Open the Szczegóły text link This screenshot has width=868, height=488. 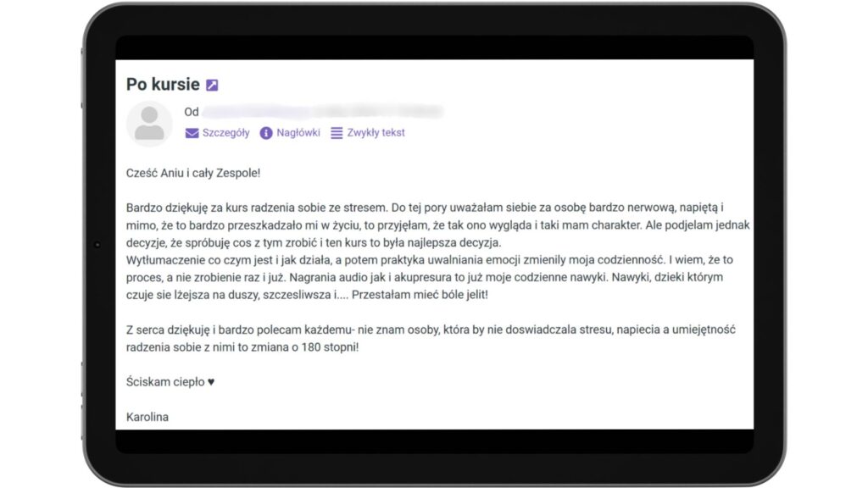pos(225,133)
